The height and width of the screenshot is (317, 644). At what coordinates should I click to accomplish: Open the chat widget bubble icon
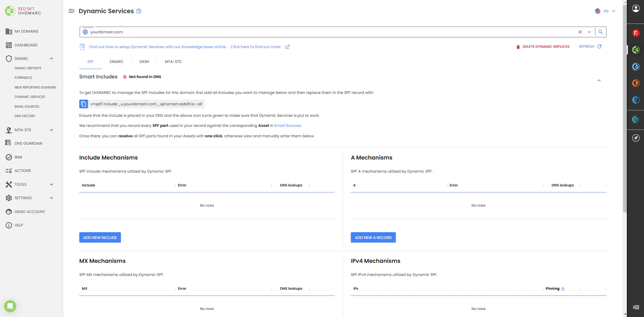tap(10, 306)
